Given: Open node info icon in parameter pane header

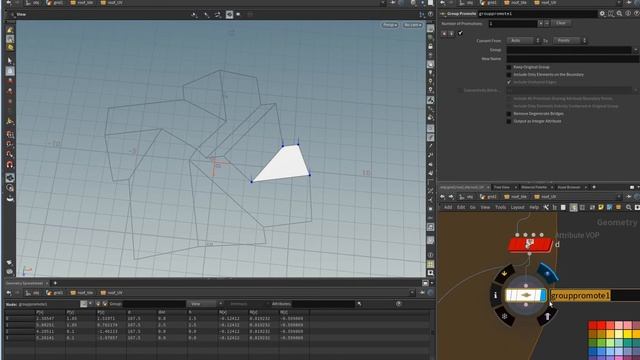Looking at the screenshot, I should 628,13.
